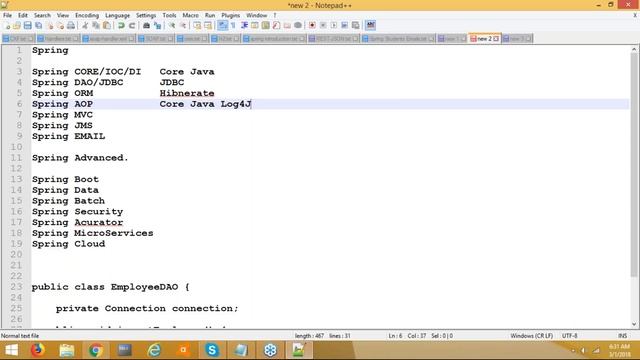Toggle synchronize vertical scrolling icon
The width and height of the screenshot is (640, 360).
(x=197, y=25)
